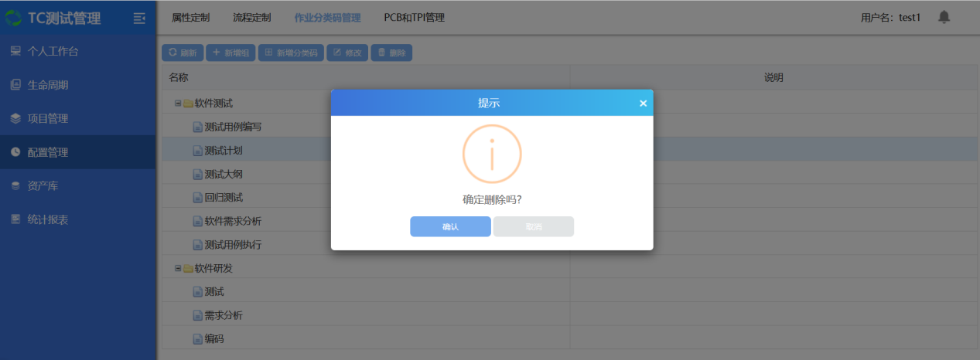Collapse the 软件测试 tree group
The image size is (980, 360).
click(178, 103)
